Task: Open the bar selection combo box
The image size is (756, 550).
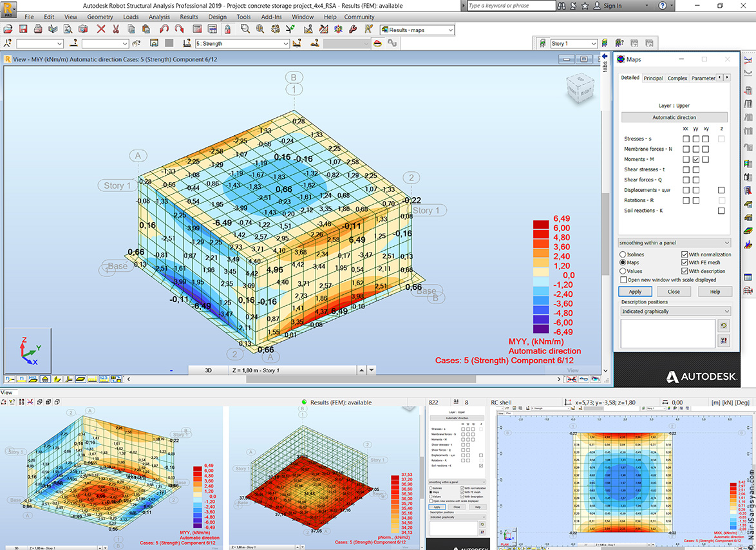Action: pyautogui.click(x=105, y=43)
